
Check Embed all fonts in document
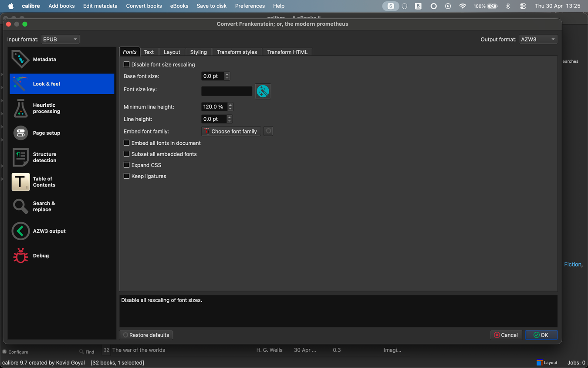click(x=127, y=143)
